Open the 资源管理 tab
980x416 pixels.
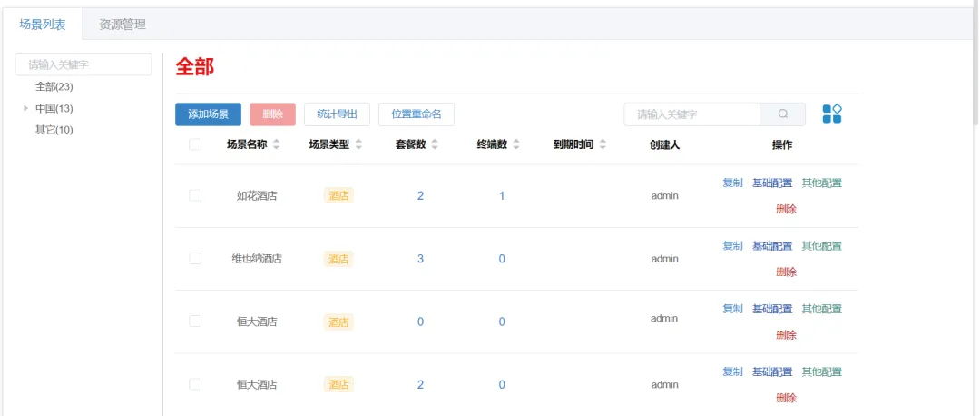[x=122, y=25]
